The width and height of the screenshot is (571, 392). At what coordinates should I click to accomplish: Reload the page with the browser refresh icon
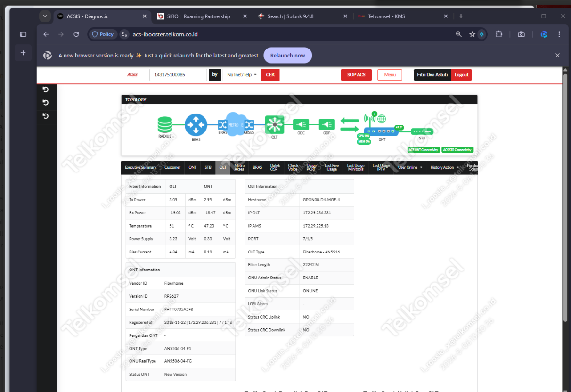pyautogui.click(x=76, y=34)
